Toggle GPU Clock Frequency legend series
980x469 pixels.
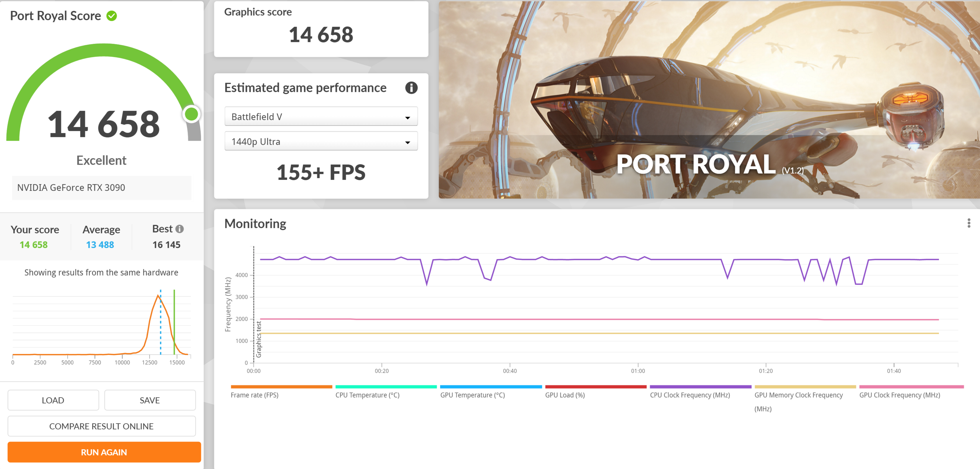coord(899,395)
